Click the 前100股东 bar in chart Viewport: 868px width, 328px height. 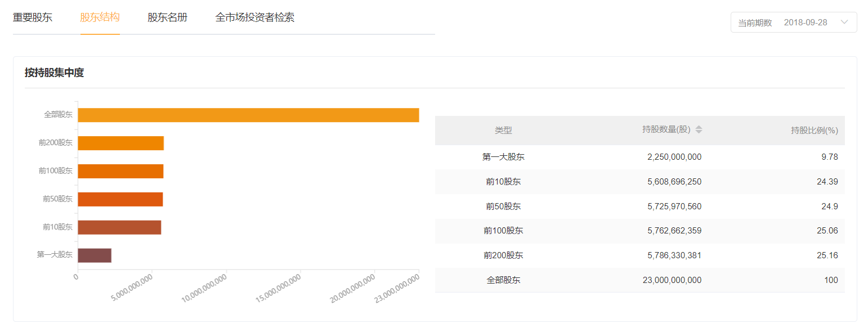point(120,171)
